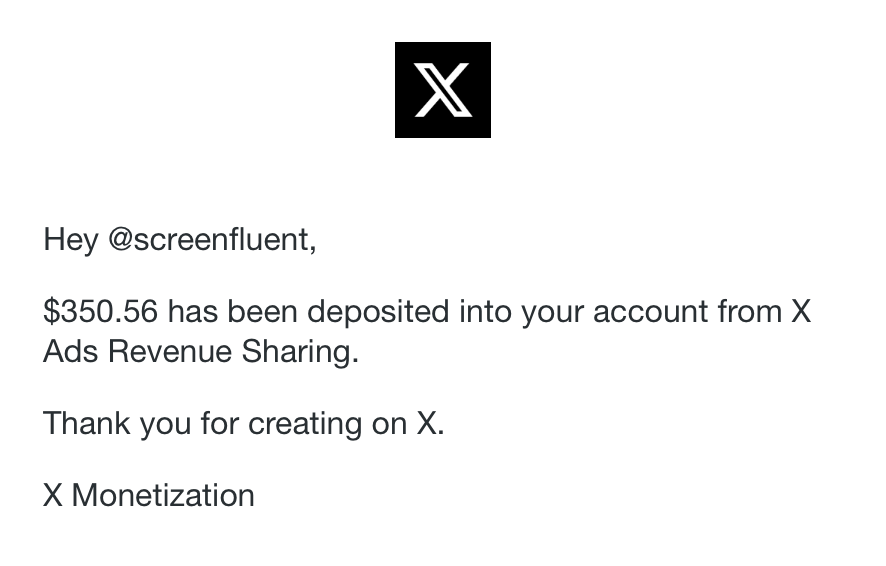Click the "X." ending the thank-you line
Image resolution: width=886 pixels, height=566 pixels.
pyautogui.click(x=431, y=423)
